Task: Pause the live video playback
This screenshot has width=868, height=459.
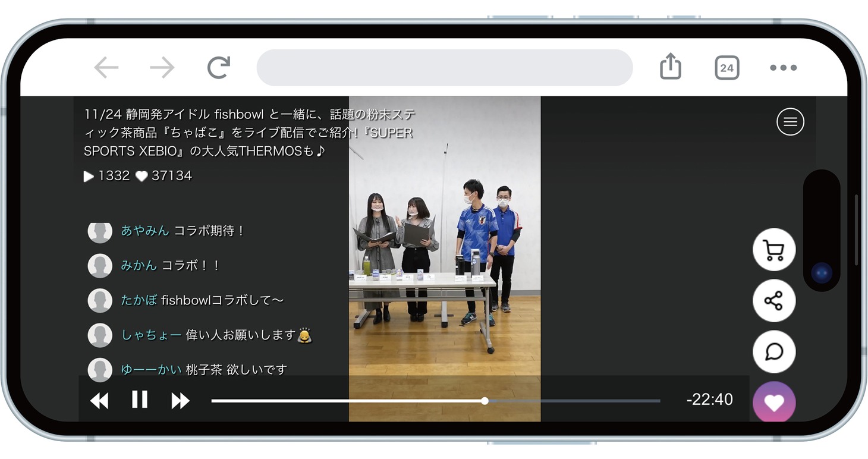Action: coord(140,400)
